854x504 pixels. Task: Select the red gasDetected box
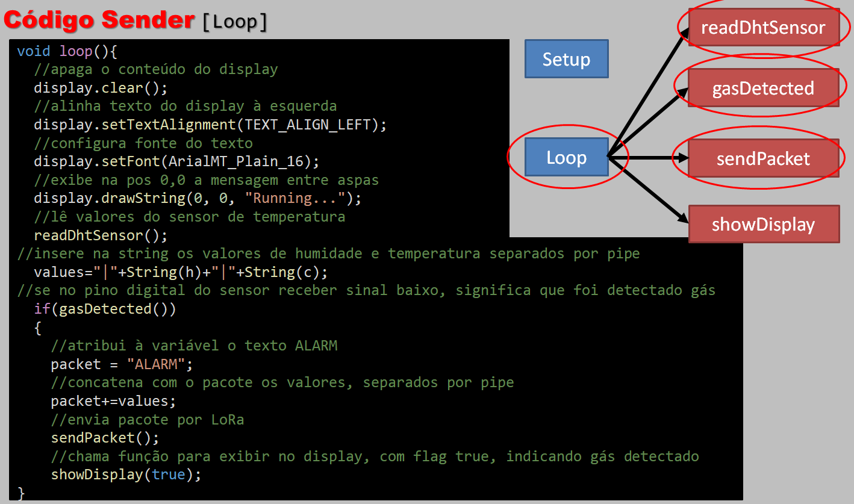[x=763, y=88]
